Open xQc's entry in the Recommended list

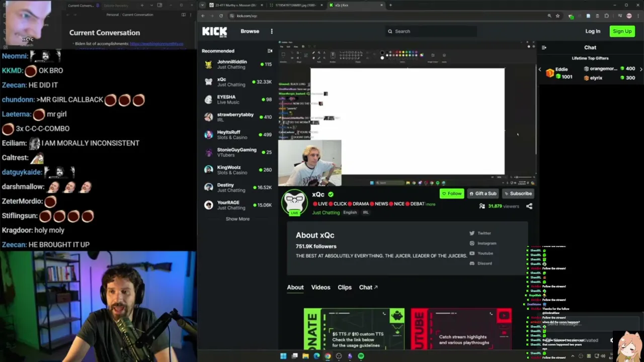point(237,82)
